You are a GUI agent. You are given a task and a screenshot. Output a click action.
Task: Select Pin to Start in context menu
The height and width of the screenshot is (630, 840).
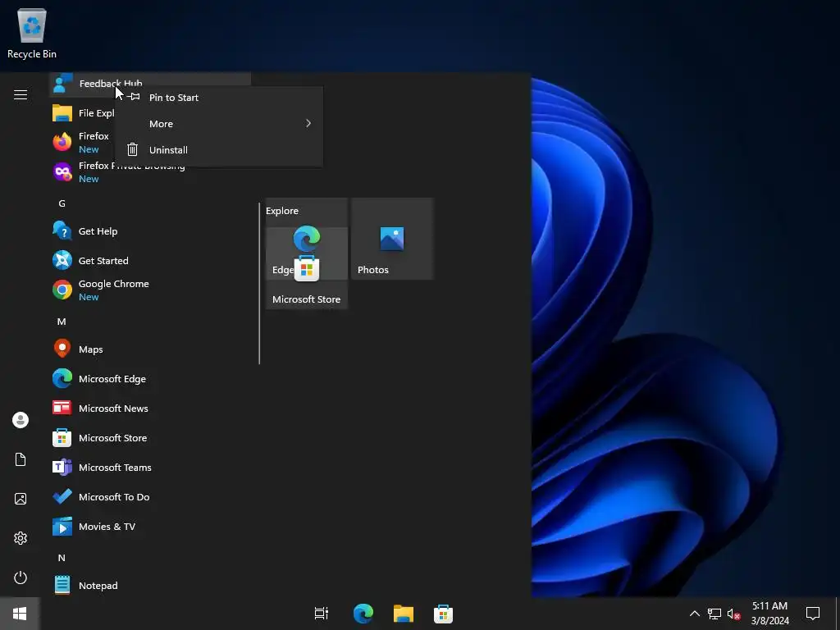pos(219,98)
